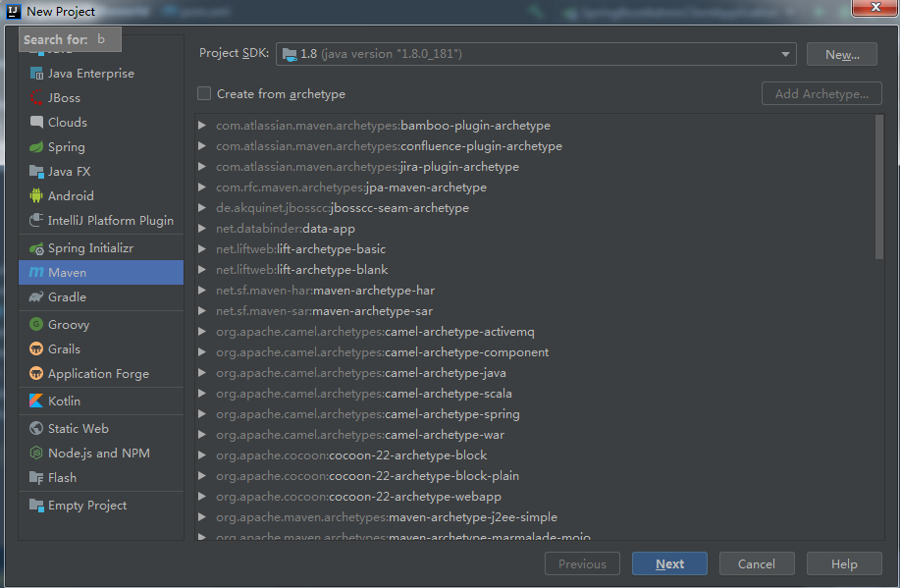
Task: Click the Java Enterprise icon in sidebar
Action: 36,74
